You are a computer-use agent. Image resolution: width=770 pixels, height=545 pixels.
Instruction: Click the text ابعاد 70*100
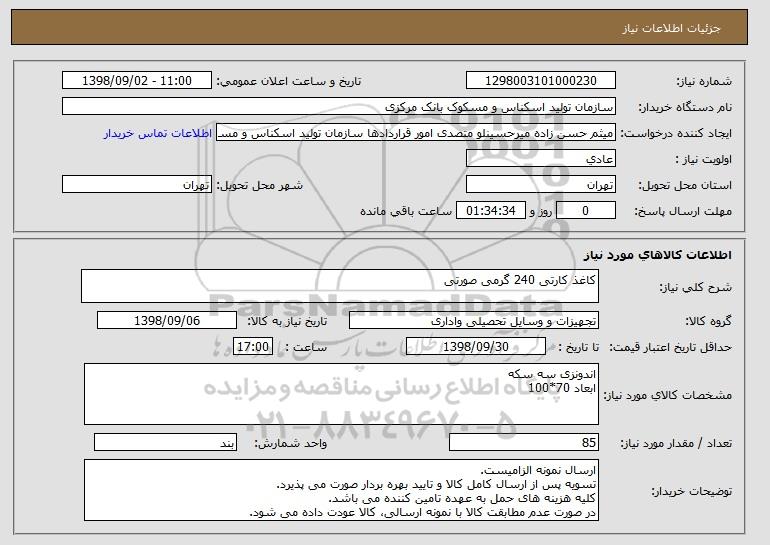(x=562, y=388)
